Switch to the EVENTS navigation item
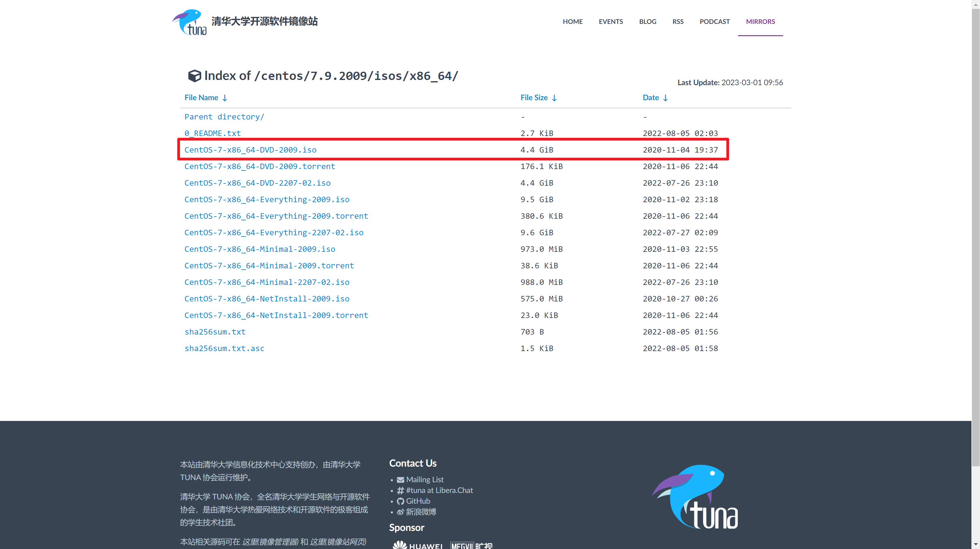Screen dimensions: 980x549 pos(611,22)
